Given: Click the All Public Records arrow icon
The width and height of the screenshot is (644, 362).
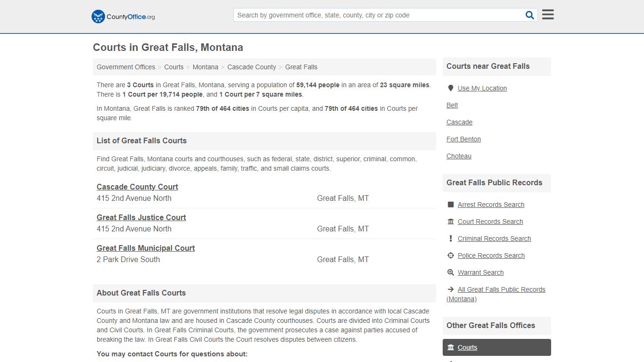Looking at the screenshot, I should pos(451,289).
